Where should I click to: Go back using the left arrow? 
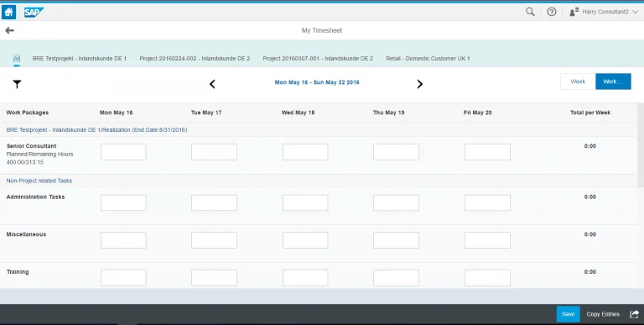coord(9,30)
